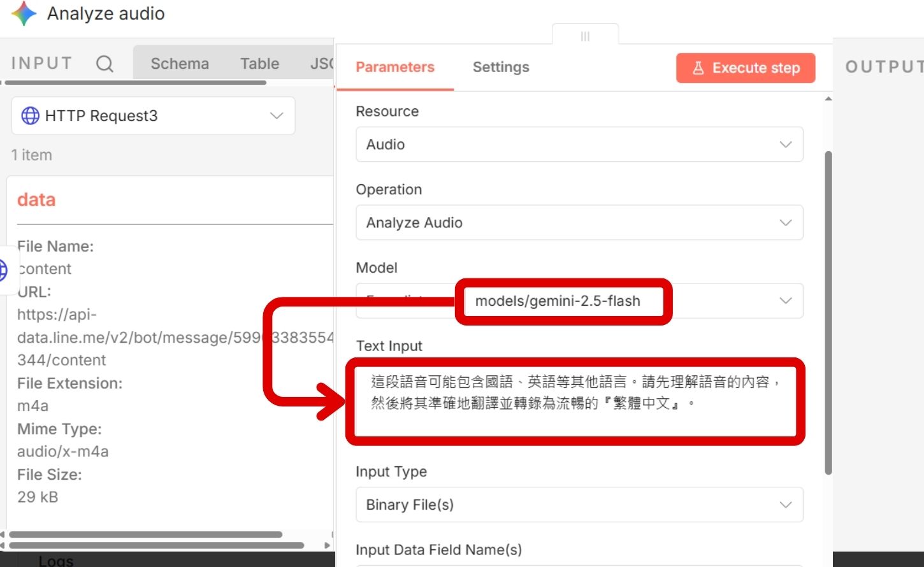The width and height of the screenshot is (924, 567).
Task: Expand the HTTP Request3 node selector chevron
Action: (x=276, y=115)
